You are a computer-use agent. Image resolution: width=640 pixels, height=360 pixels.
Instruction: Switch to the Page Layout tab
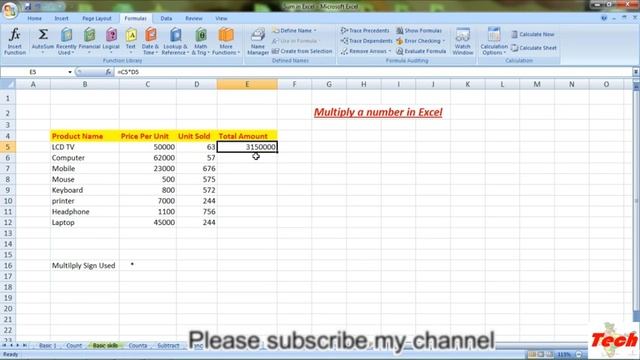[x=97, y=18]
